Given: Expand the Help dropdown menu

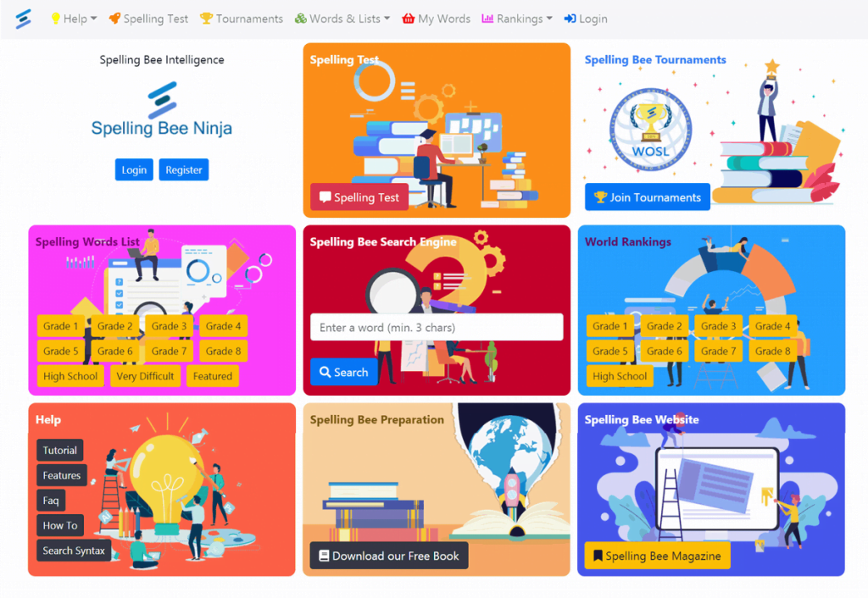Looking at the screenshot, I should (75, 19).
